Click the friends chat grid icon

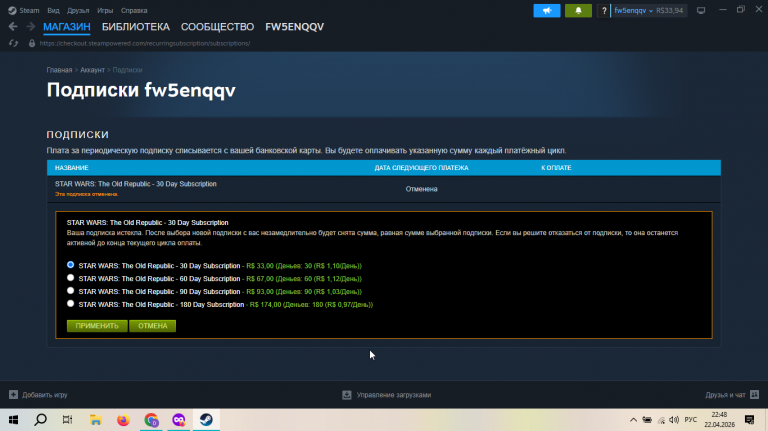click(x=754, y=395)
